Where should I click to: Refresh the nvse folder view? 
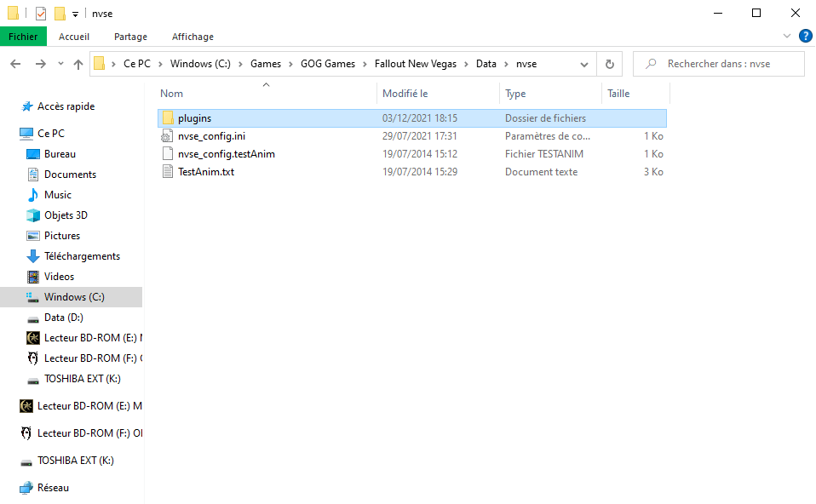(609, 64)
